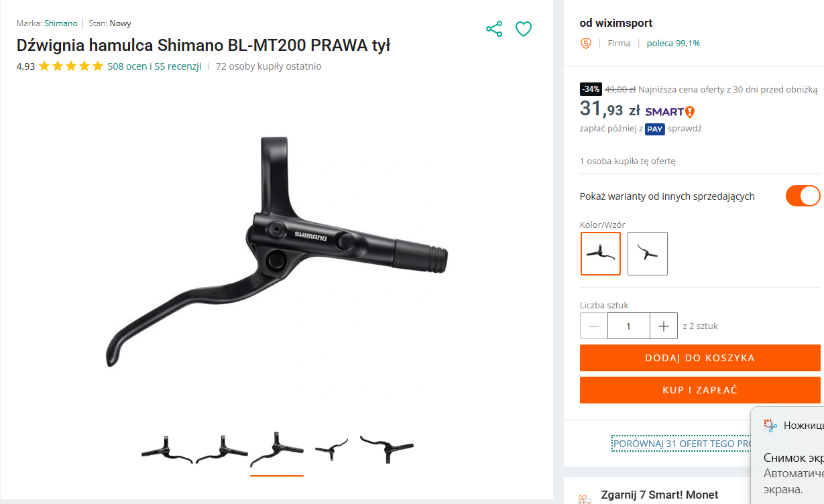Screen dimensions: 824x504
Task: Click the super seller badge icon
Action: point(586,44)
